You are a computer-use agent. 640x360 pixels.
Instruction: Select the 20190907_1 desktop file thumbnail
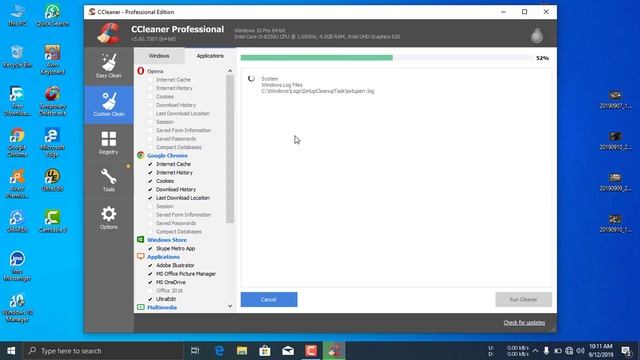(x=615, y=99)
